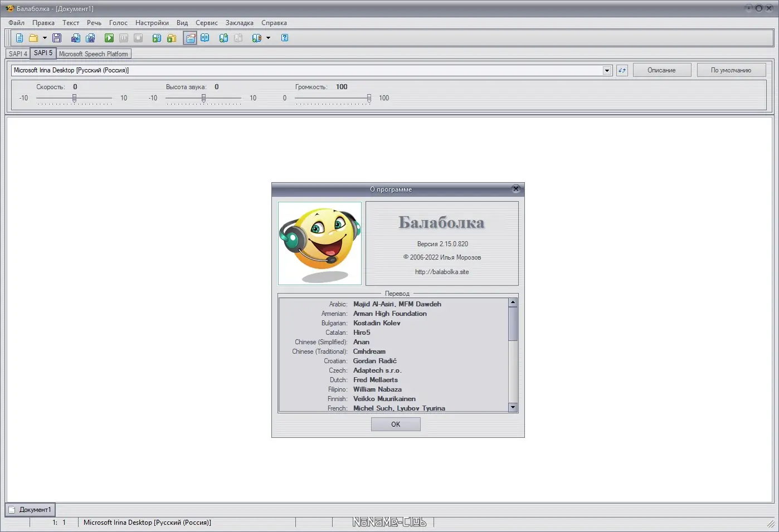
Task: Click the insert bookmark icon
Action: click(x=223, y=38)
